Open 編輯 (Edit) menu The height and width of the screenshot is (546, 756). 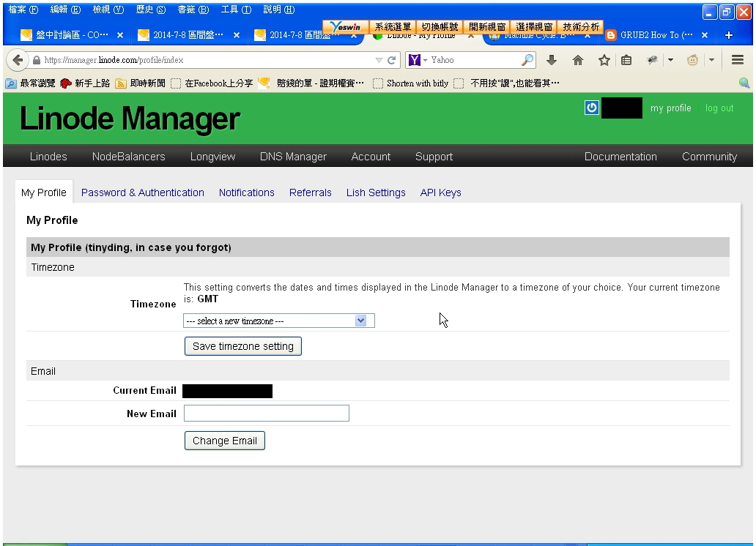(65, 10)
